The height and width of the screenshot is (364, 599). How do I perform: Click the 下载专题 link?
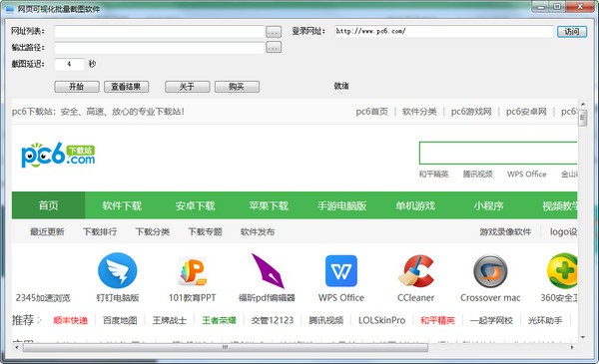(205, 231)
